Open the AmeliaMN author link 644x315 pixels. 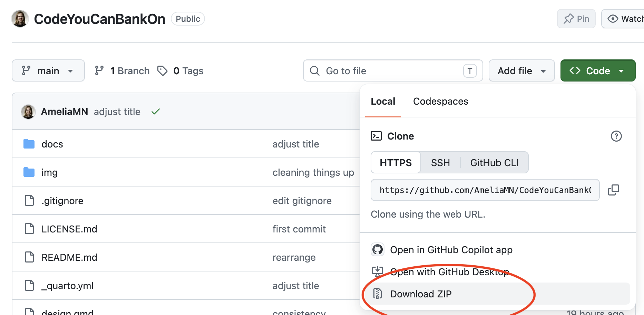(x=65, y=112)
